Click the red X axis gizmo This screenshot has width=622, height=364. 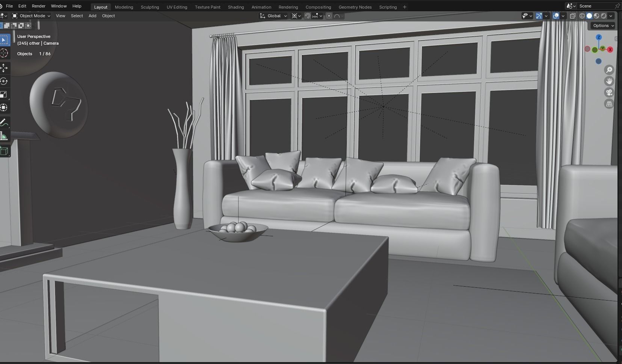(x=610, y=50)
